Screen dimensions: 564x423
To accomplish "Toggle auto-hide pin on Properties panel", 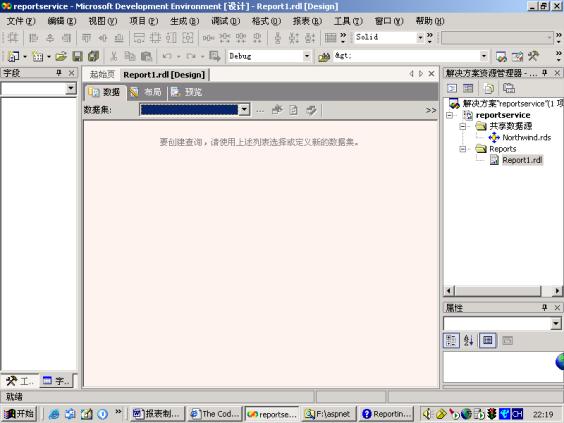I will (544, 307).
